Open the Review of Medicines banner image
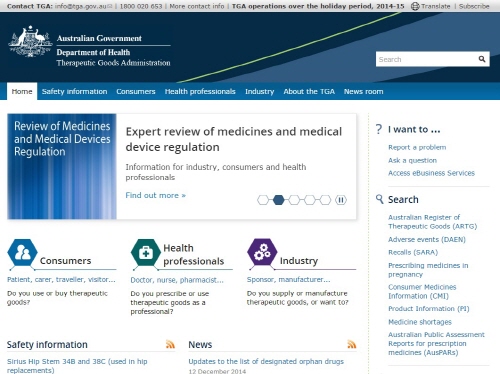The width and height of the screenshot is (500, 374). [62, 166]
